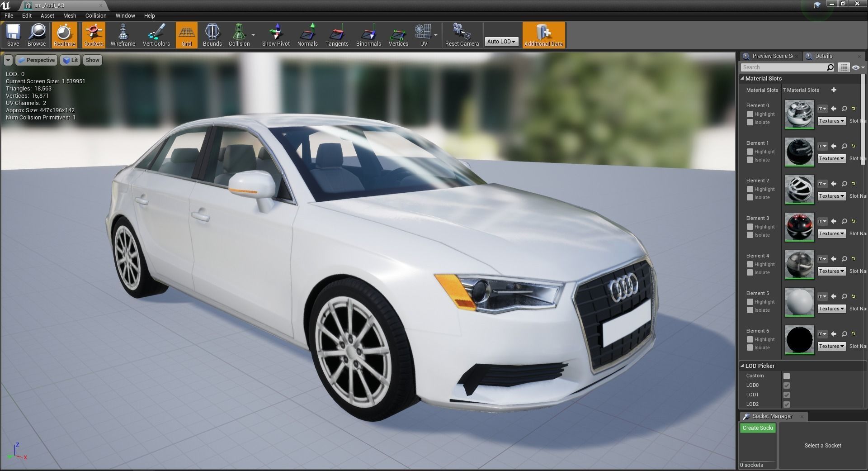Open property matrix grid view icon
Image resolution: width=868 pixels, height=471 pixels.
point(844,67)
